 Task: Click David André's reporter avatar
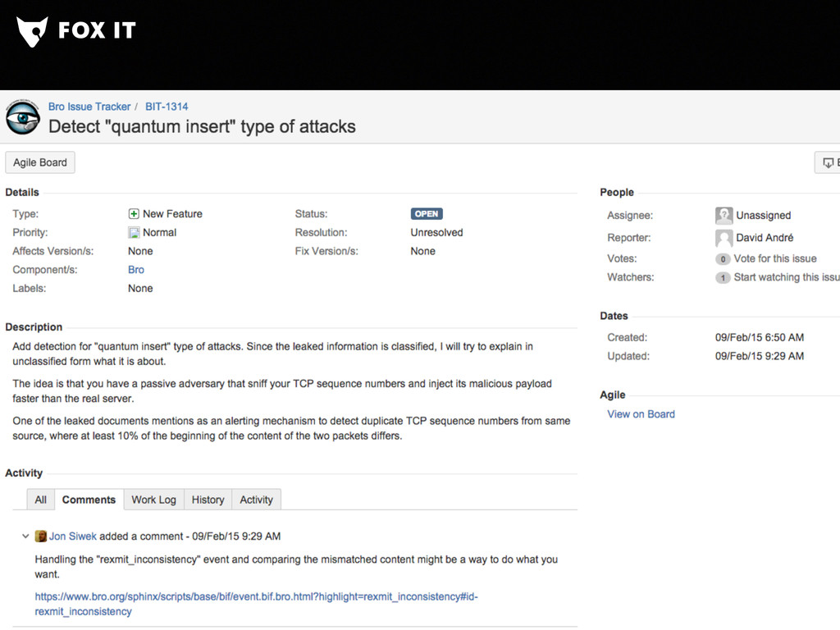coord(724,238)
